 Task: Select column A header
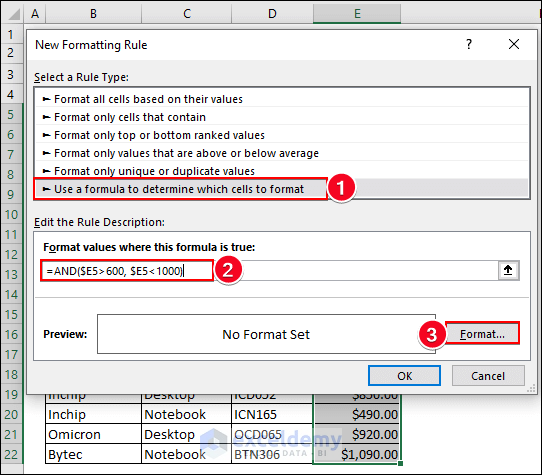point(35,14)
